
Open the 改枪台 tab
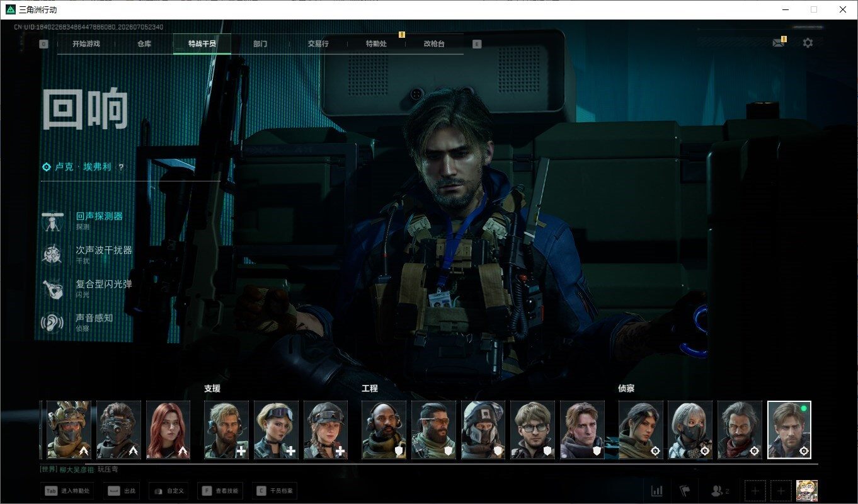coord(434,44)
